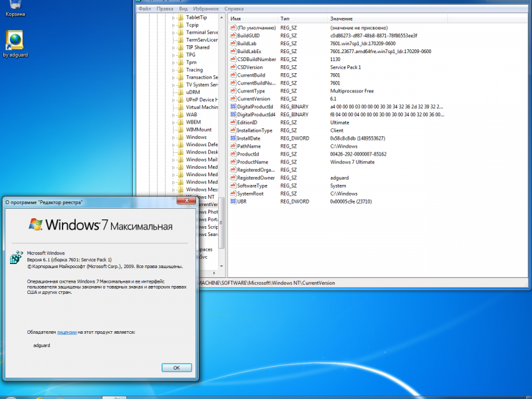The height and width of the screenshot is (399, 532).
Task: Click the TabletTip folder icon
Action: tap(180, 17)
